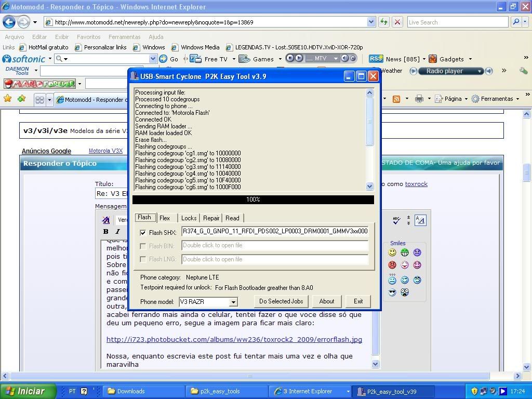The height and width of the screenshot is (399, 532).
Task: Click the Italic formatting icon in editor
Action: click(118, 231)
